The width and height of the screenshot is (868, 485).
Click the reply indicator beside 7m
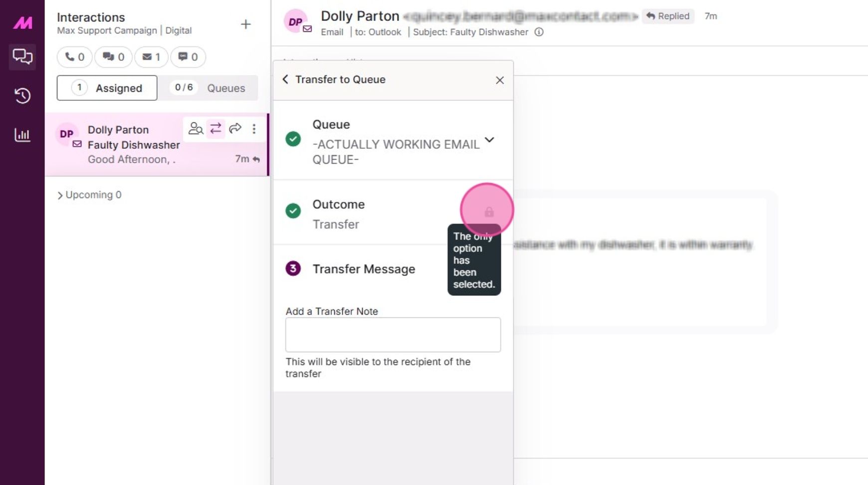256,160
